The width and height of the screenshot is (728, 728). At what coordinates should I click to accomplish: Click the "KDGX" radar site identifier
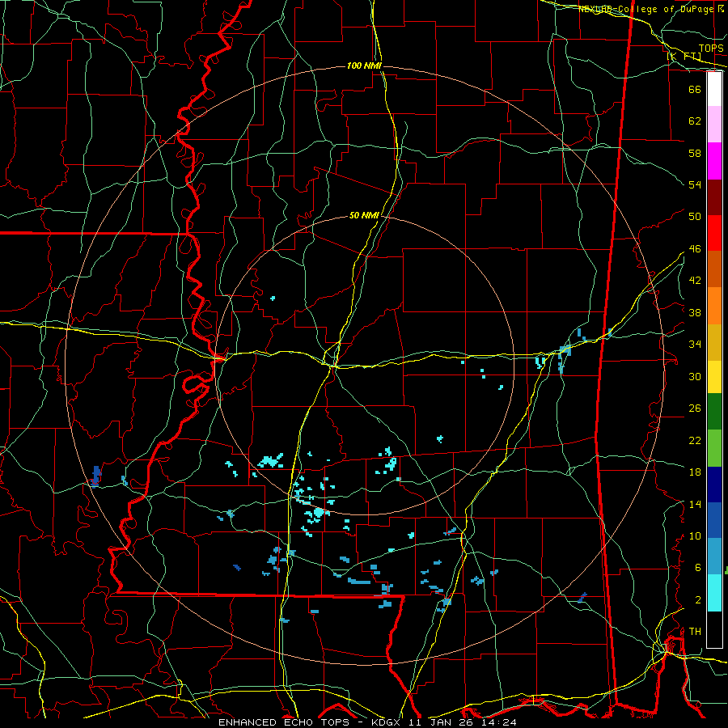pyautogui.click(x=387, y=722)
